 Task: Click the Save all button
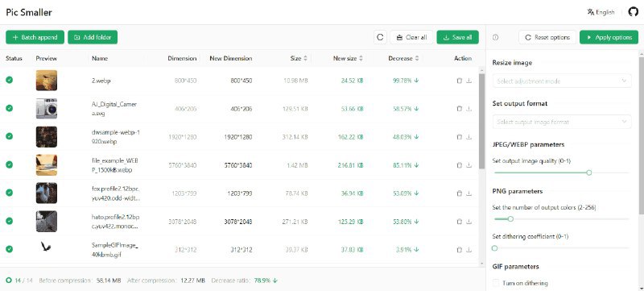[x=457, y=37]
